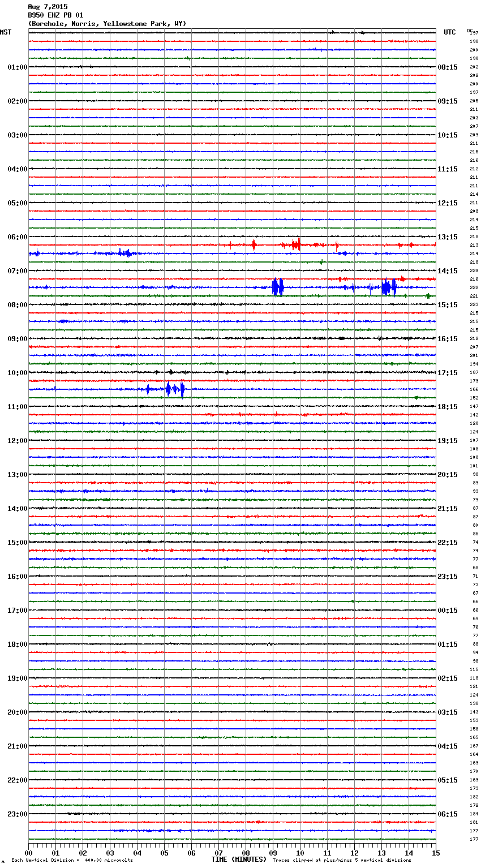Viewport: 481px width, 868px height.
Task: Select the 06:00 MST row label
Action: point(18,237)
